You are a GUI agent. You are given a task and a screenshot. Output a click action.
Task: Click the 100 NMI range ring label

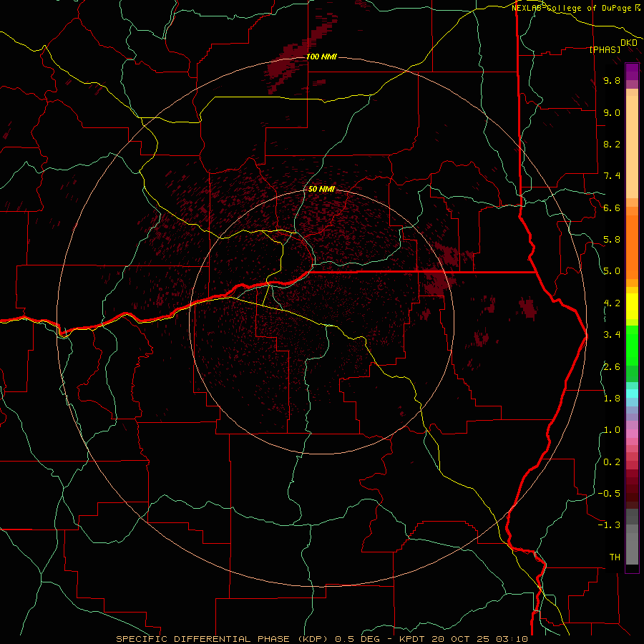tap(321, 57)
